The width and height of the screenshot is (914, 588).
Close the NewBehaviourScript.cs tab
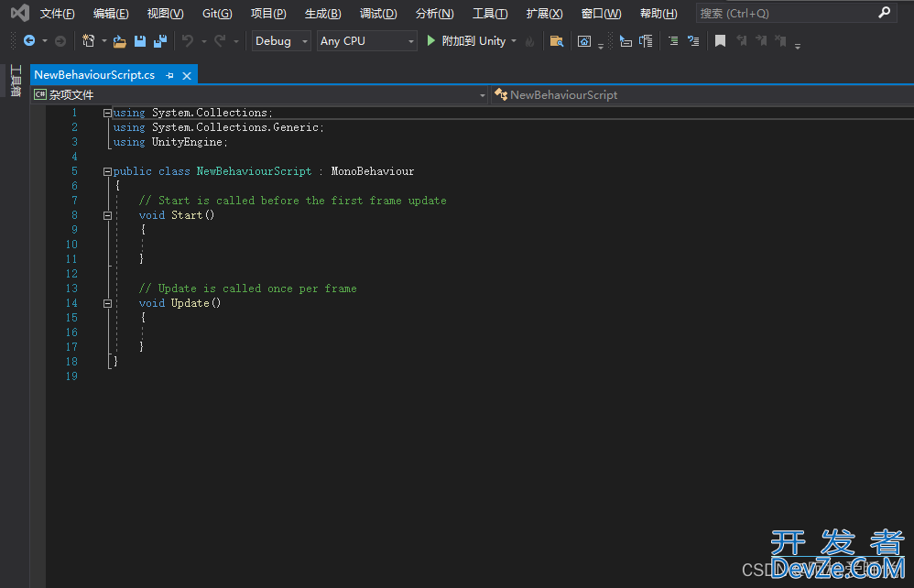(187, 76)
